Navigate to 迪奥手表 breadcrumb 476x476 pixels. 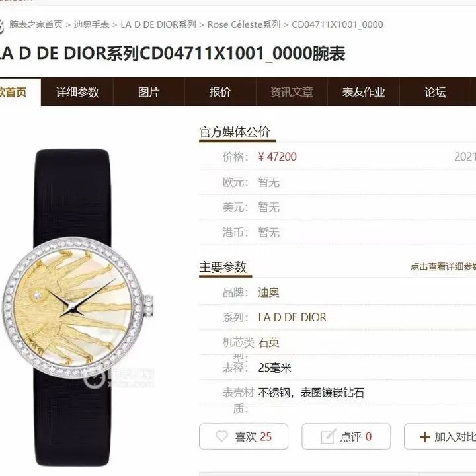pyautogui.click(x=91, y=24)
